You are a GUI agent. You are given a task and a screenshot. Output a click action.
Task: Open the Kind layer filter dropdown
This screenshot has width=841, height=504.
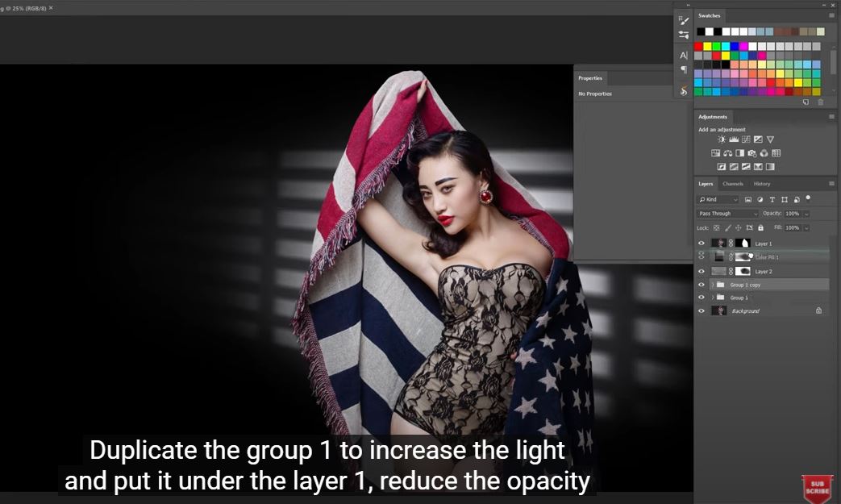point(718,199)
